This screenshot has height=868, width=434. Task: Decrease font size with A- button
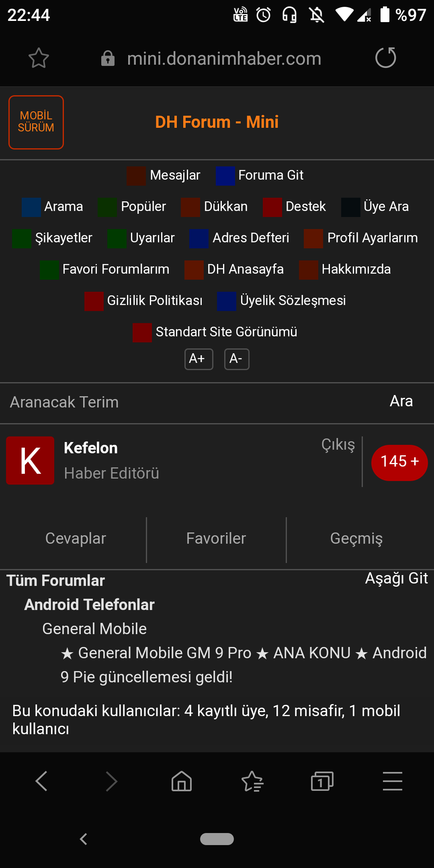pos(237,359)
